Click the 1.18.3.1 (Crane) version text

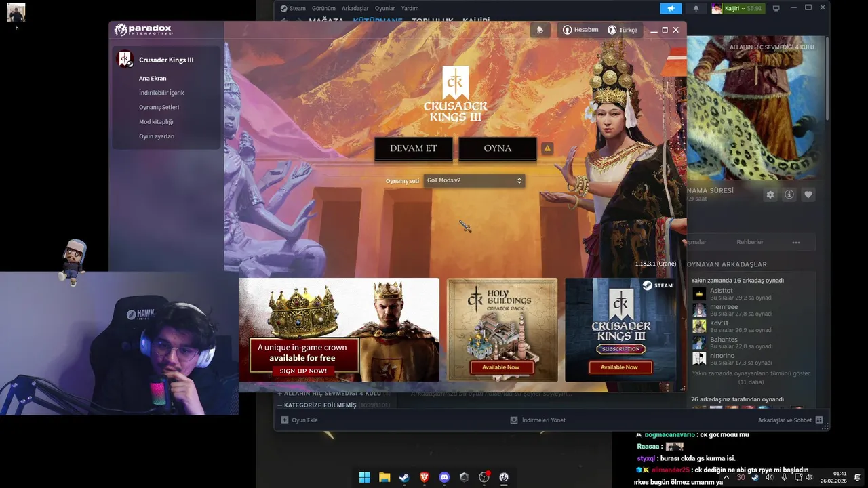tap(655, 264)
